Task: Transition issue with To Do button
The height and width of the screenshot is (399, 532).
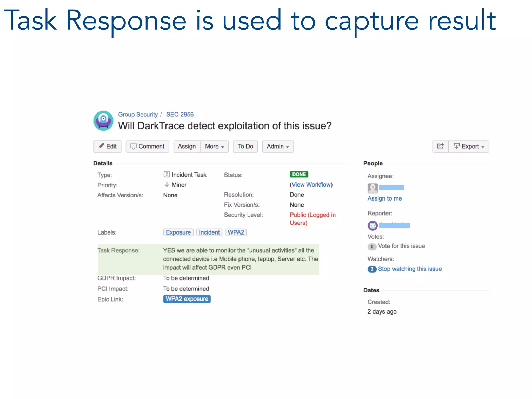Action: click(245, 147)
